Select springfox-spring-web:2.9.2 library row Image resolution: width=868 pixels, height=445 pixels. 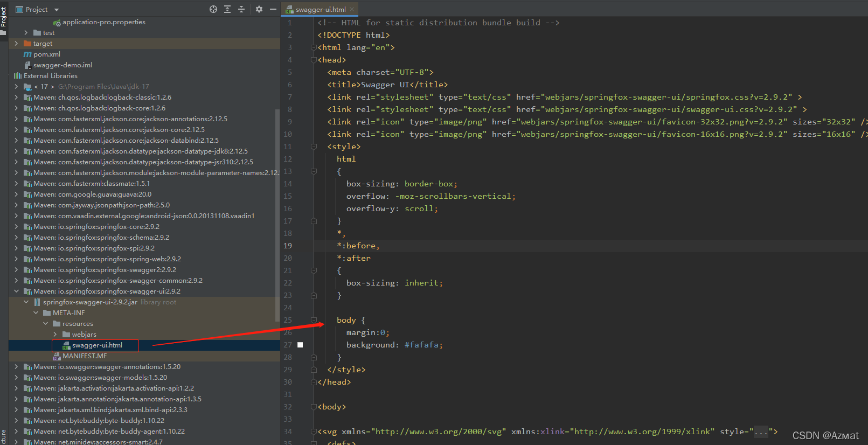tap(144, 259)
